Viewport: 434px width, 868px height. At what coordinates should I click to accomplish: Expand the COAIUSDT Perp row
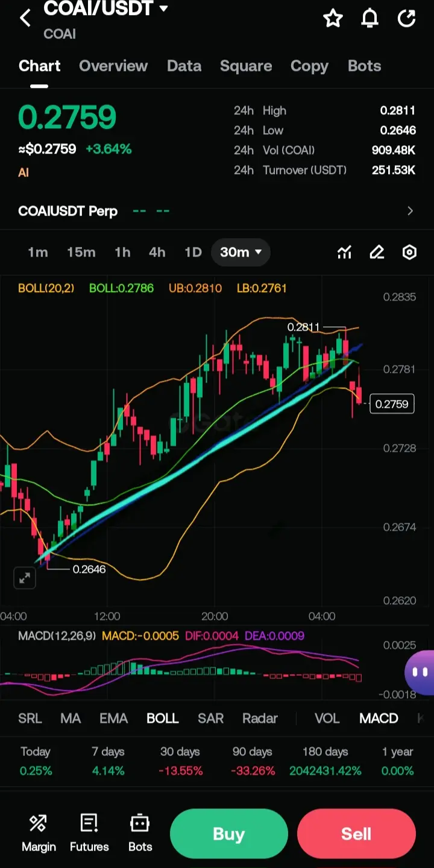click(x=217, y=211)
